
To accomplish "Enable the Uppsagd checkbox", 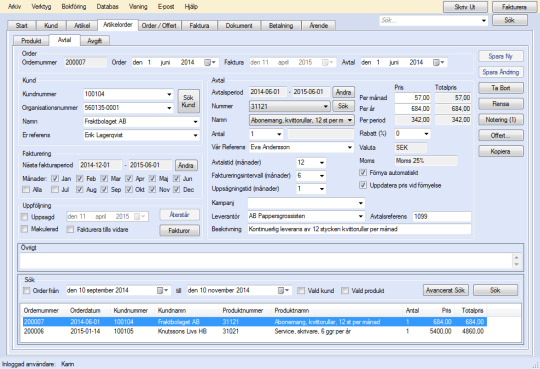I will [24, 217].
